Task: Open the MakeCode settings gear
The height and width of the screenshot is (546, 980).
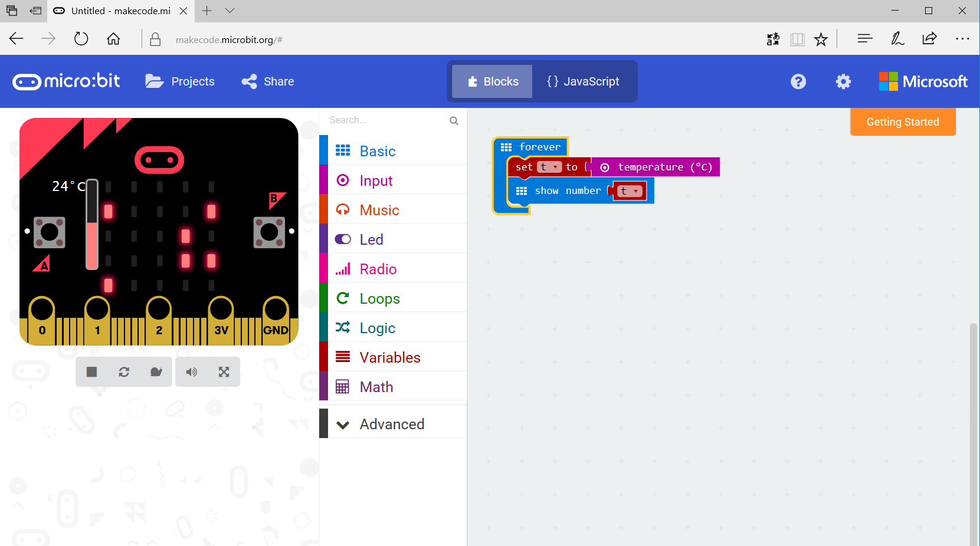Action: [843, 81]
